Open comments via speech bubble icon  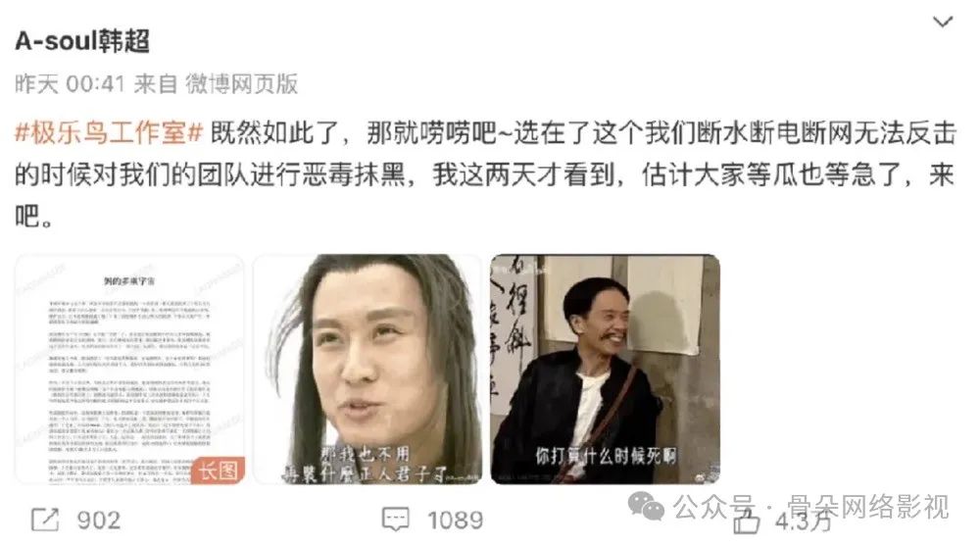click(x=396, y=520)
